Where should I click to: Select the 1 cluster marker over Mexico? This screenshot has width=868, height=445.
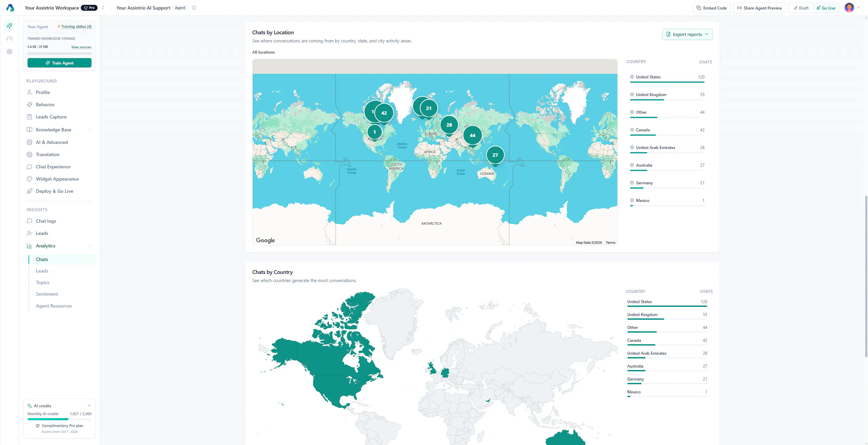click(374, 132)
